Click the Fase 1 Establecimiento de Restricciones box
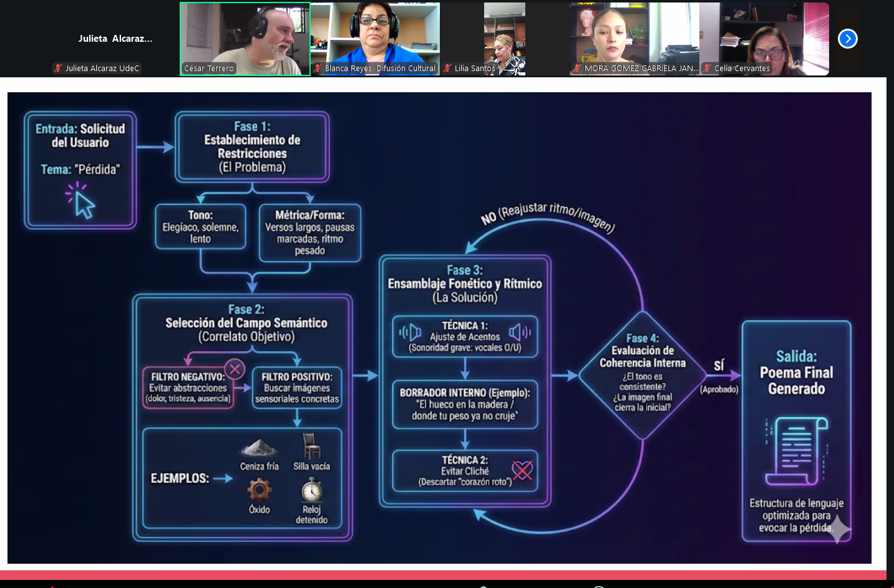 252,147
